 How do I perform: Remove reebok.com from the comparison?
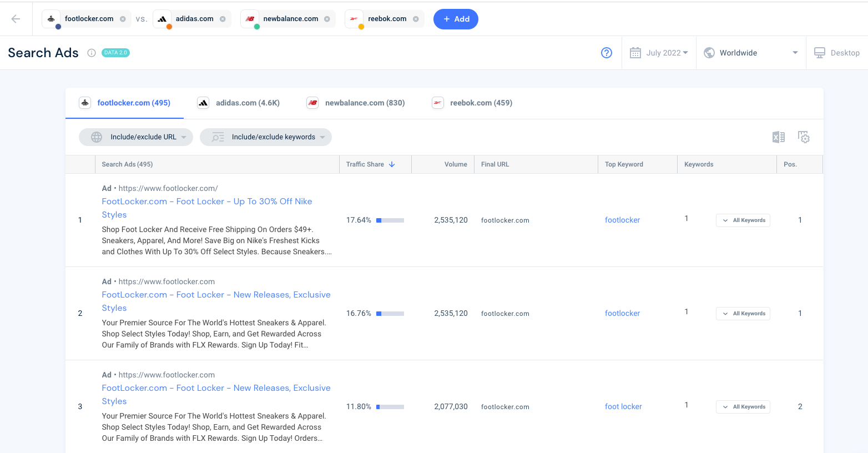click(x=416, y=19)
